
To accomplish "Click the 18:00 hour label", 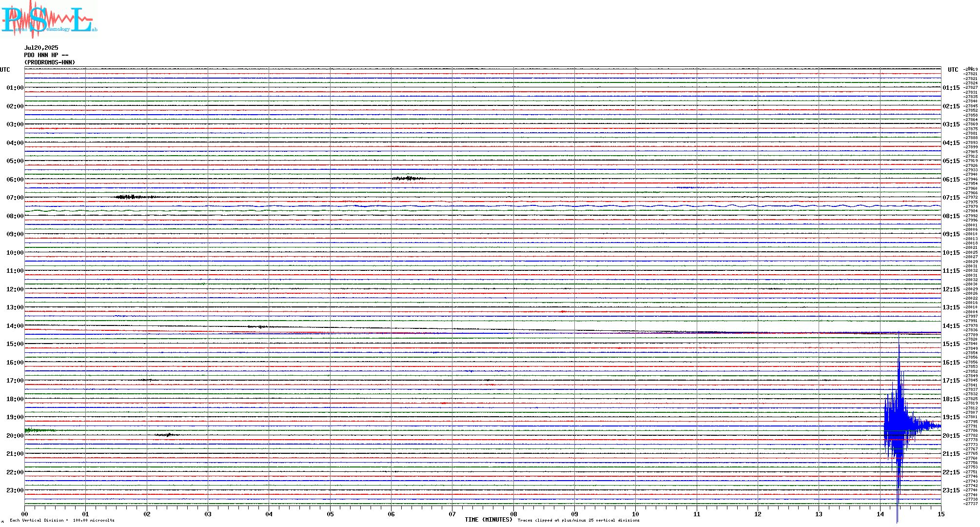I will click(x=15, y=399).
